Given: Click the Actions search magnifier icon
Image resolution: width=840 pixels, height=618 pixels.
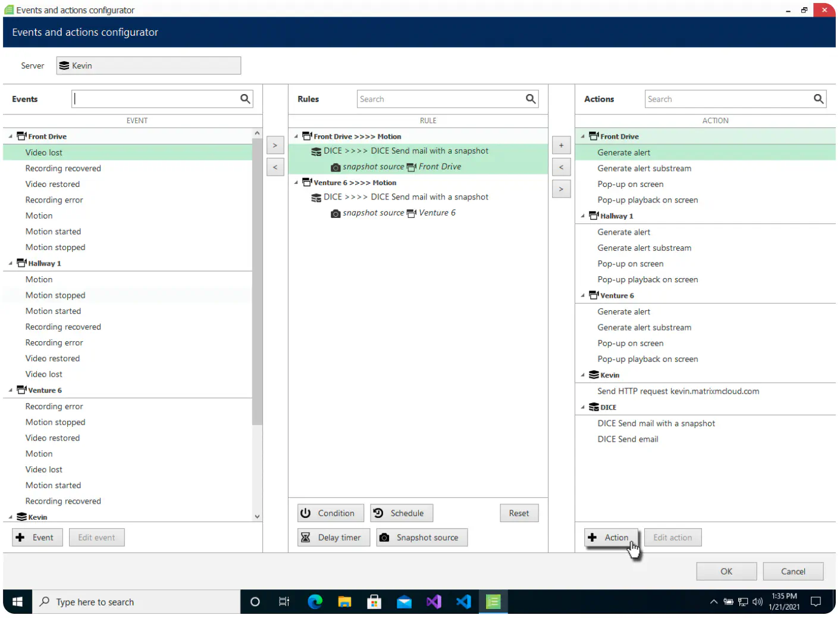Looking at the screenshot, I should 819,99.
